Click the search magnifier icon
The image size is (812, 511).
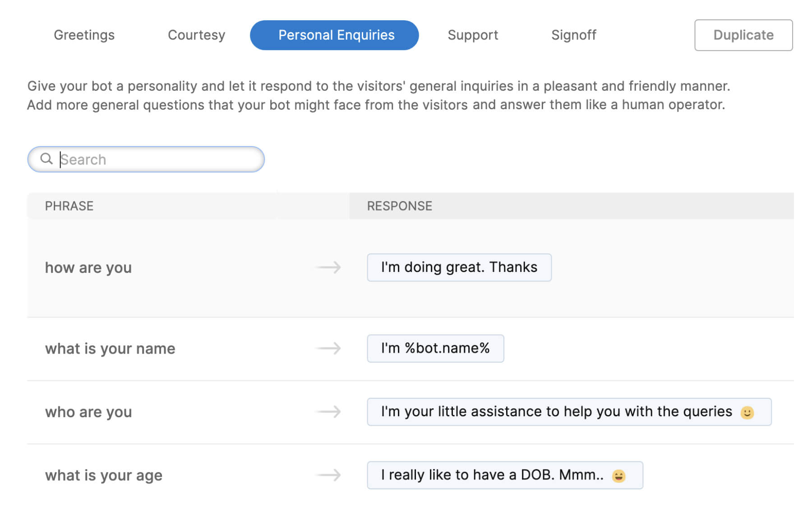46,159
